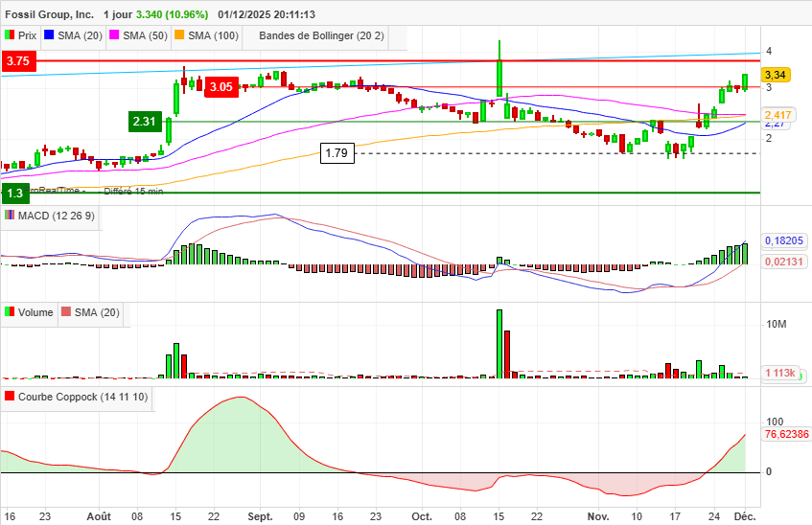
Task: Click the Sept. date axis label
Action: pos(260,516)
